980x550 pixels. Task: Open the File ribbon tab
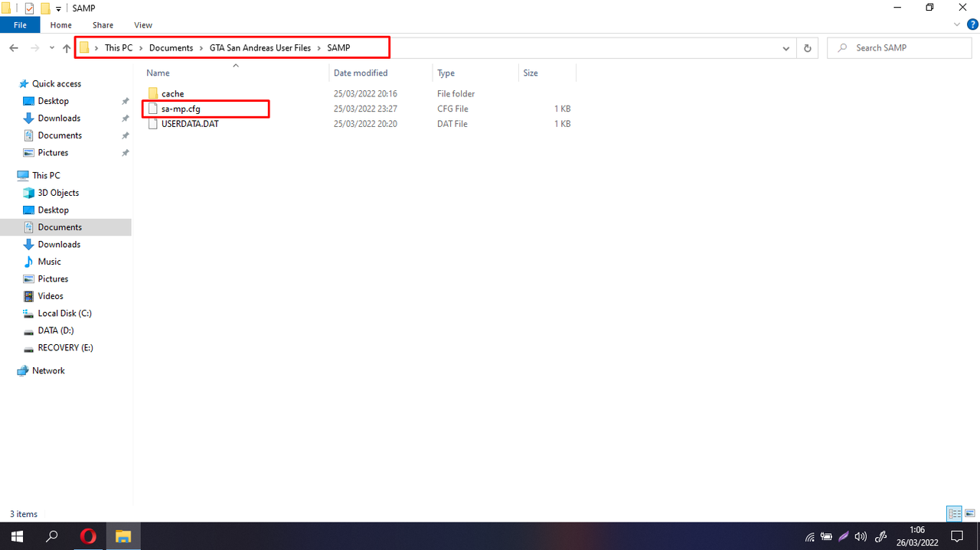(x=21, y=25)
